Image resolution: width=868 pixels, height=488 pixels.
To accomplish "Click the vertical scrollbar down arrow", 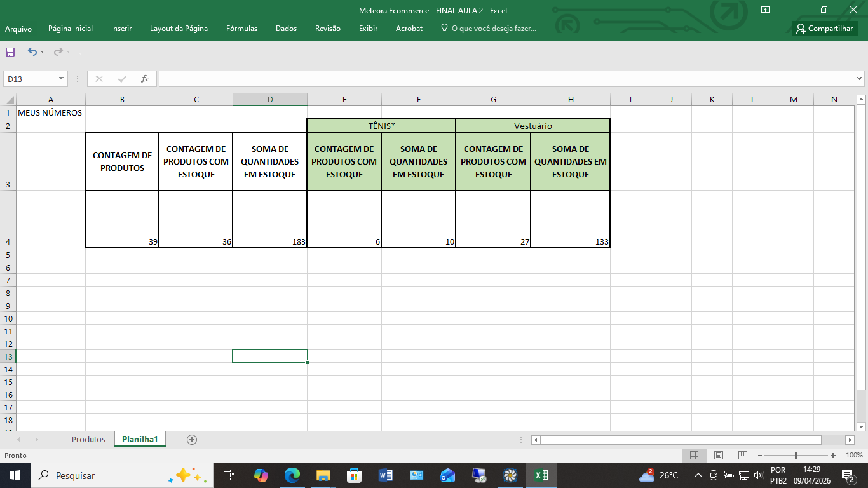I will pos(862,426).
